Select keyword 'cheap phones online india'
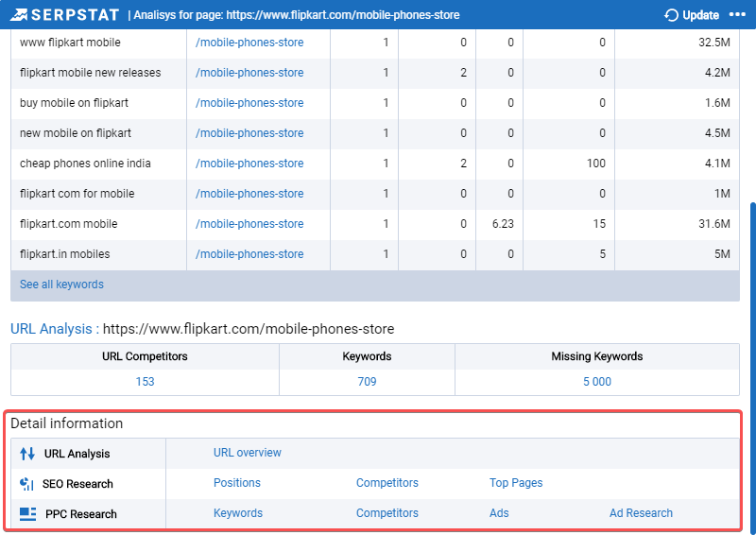The image size is (756, 535). [x=85, y=164]
